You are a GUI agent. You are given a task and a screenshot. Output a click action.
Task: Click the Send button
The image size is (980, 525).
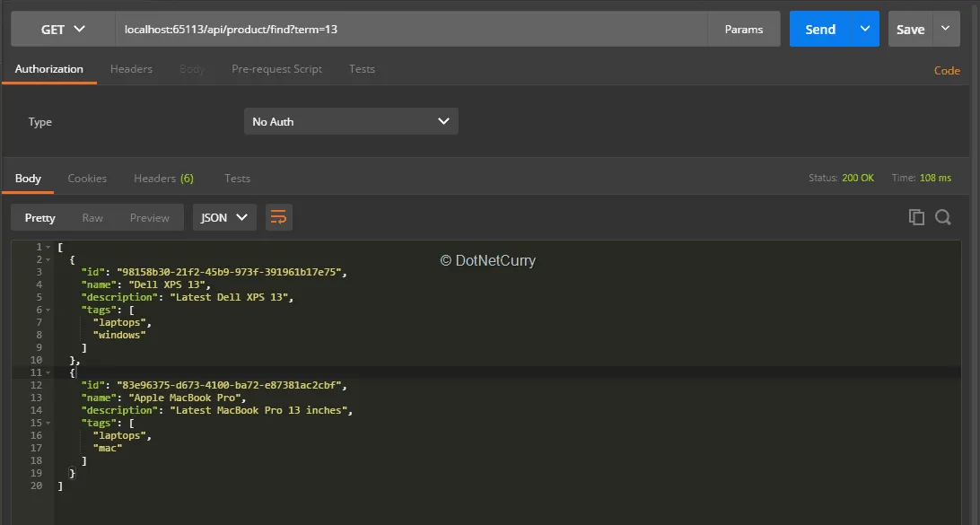click(820, 30)
